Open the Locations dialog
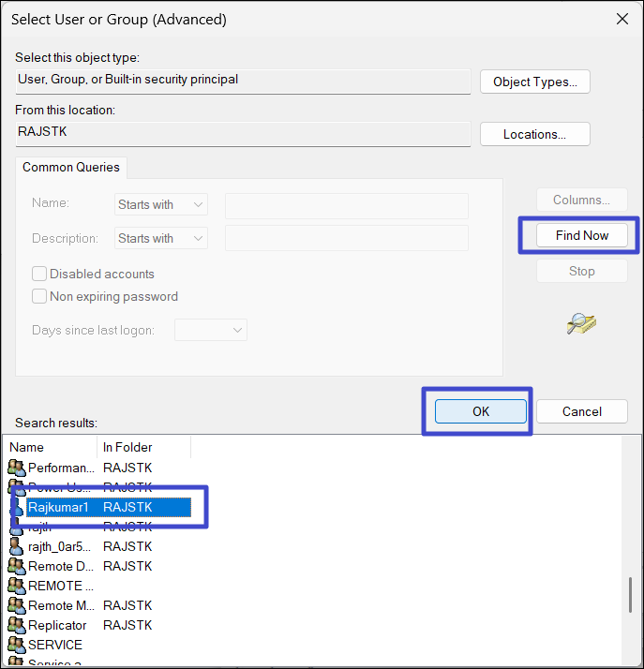 point(534,134)
